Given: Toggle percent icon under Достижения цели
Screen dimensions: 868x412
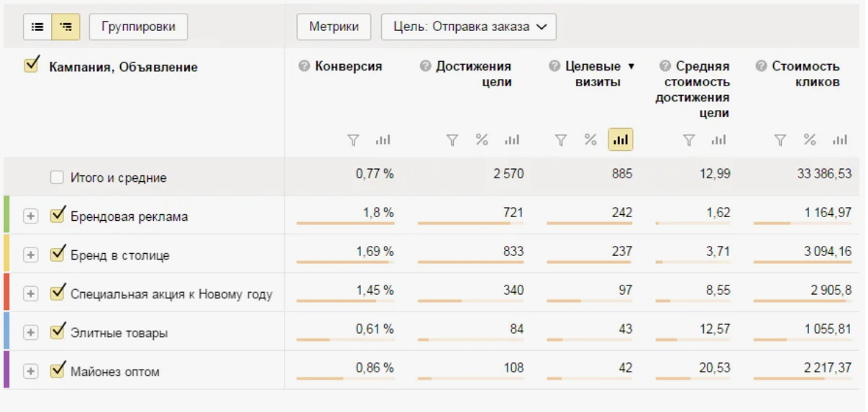Looking at the screenshot, I should [x=482, y=139].
